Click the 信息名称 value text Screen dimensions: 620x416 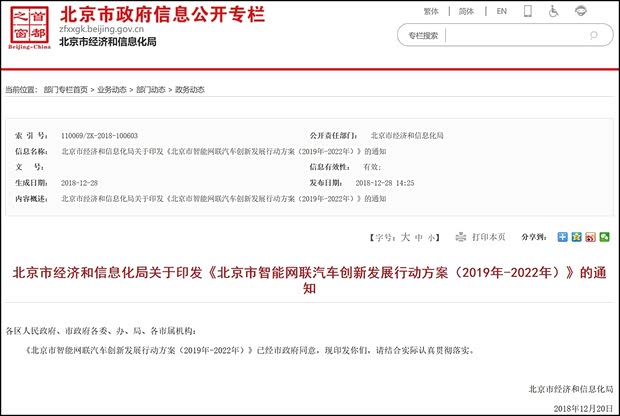click(224, 151)
